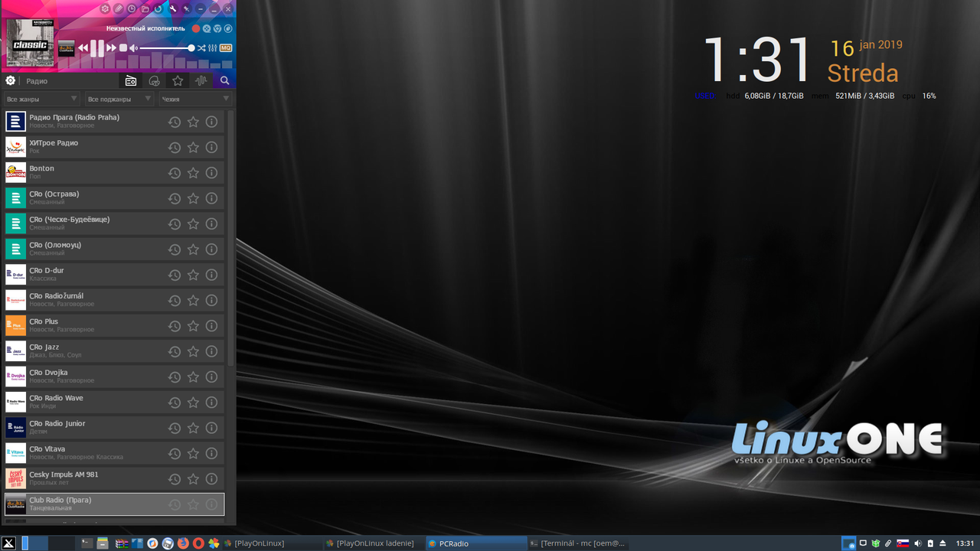Play the CRo D-dur station
This screenshot has height=551, width=980.
point(113,275)
